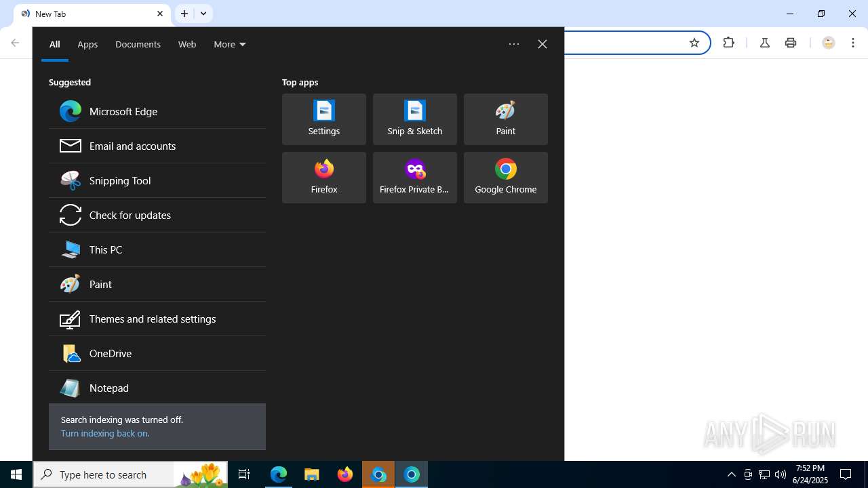The width and height of the screenshot is (868, 488).
Task: Click Turn indexing back on link
Action: coord(105,433)
